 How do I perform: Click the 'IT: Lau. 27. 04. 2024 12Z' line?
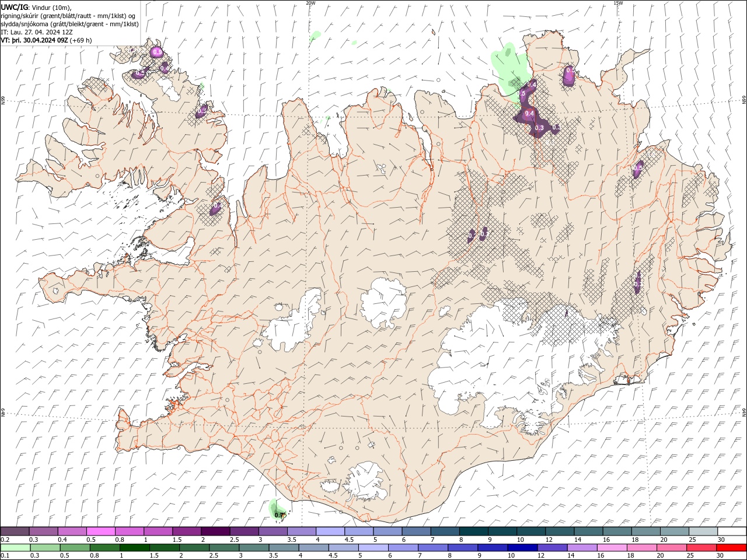tap(37, 32)
